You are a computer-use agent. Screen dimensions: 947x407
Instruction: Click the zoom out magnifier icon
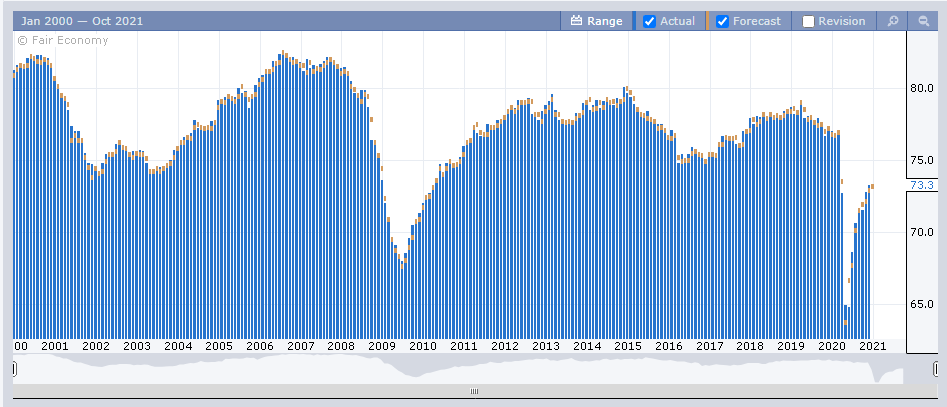923,21
